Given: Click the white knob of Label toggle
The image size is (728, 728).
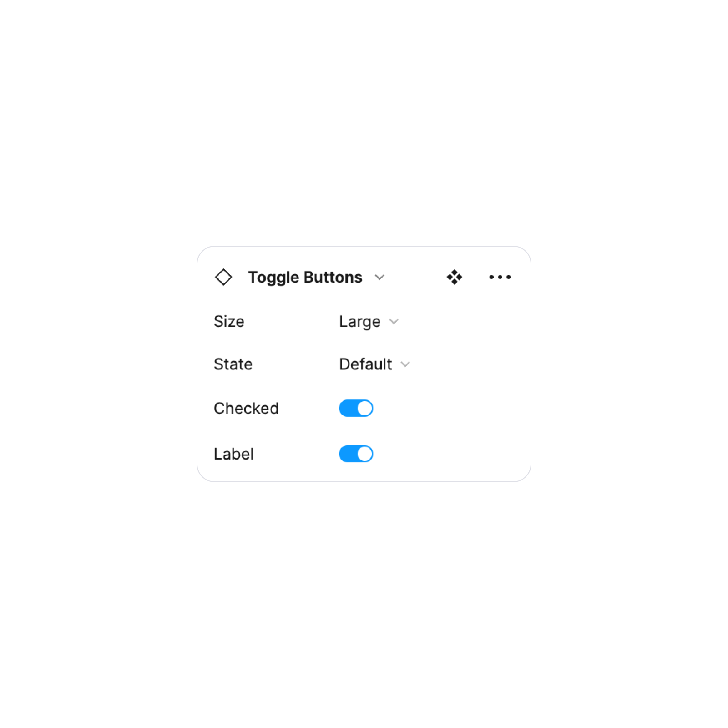Looking at the screenshot, I should coord(364,454).
